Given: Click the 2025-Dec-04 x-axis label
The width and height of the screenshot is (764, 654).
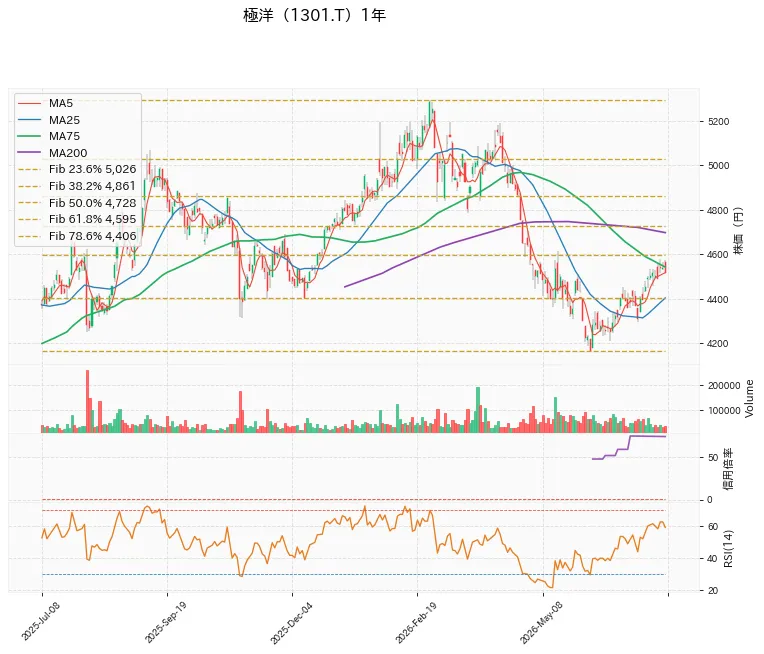Looking at the screenshot, I should pyautogui.click(x=291, y=623).
